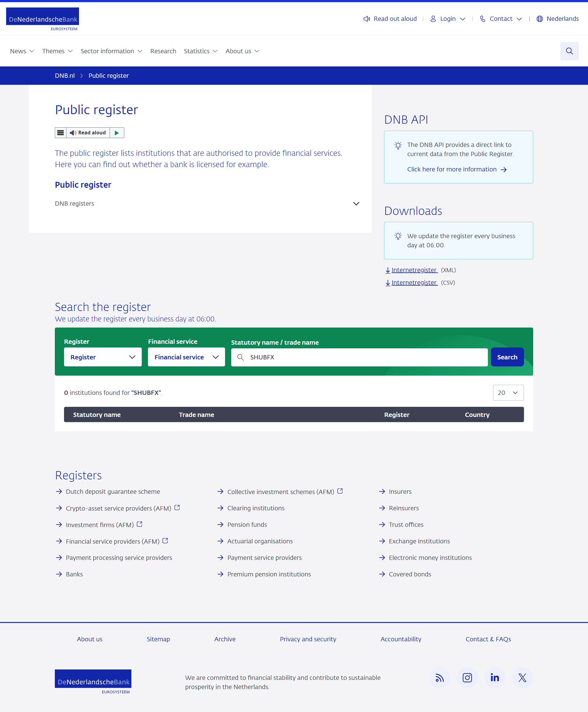Click the statutory name search field with SHUBFX
The width and height of the screenshot is (588, 712).
[x=359, y=357]
